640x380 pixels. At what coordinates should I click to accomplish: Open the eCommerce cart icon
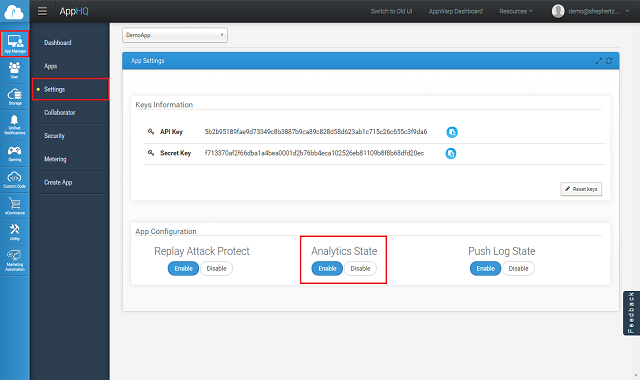[x=15, y=206]
